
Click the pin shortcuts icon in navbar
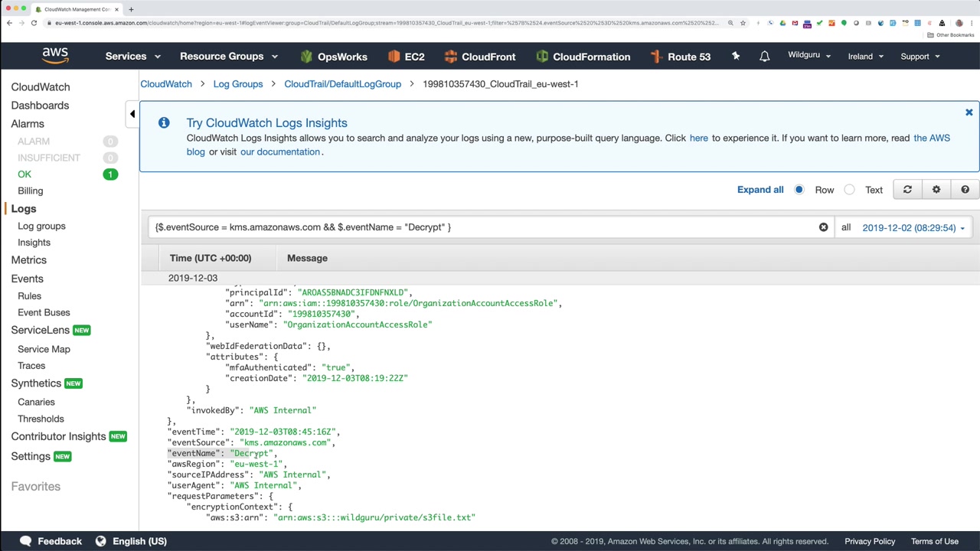[736, 56]
